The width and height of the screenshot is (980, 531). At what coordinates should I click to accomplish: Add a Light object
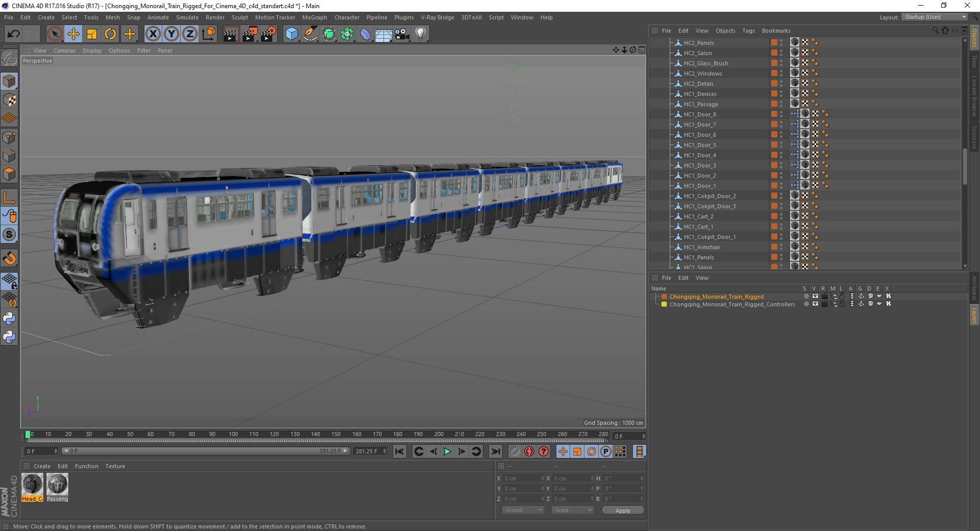point(421,34)
